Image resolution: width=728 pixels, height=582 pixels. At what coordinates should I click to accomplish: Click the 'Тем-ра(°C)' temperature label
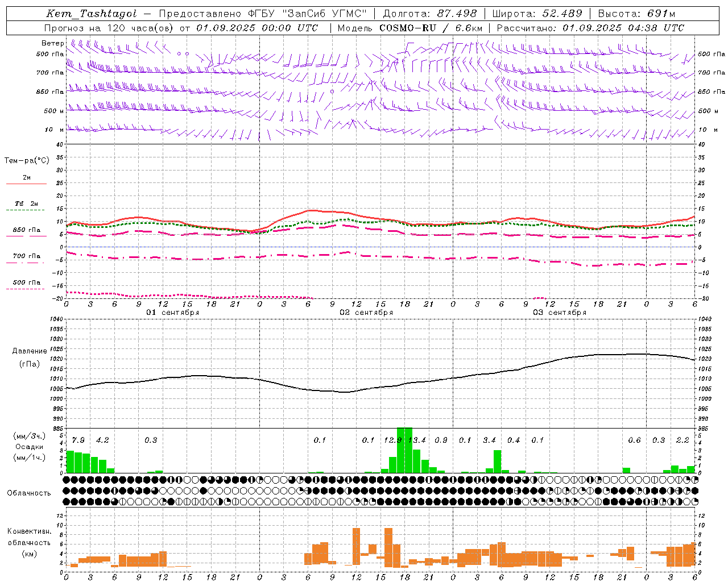pyautogui.click(x=27, y=160)
